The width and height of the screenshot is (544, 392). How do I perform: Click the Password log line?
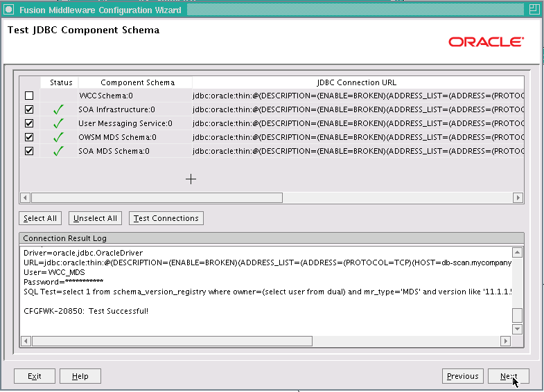click(x=64, y=282)
